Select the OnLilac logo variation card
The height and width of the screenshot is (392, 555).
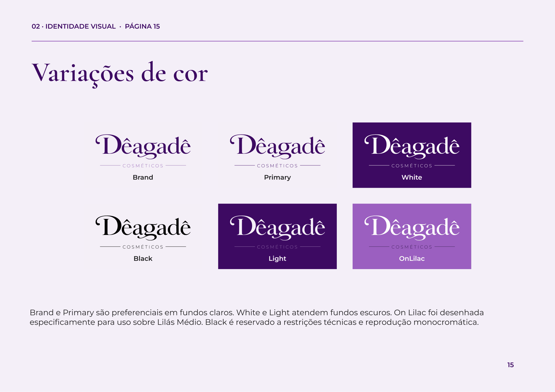[412, 236]
